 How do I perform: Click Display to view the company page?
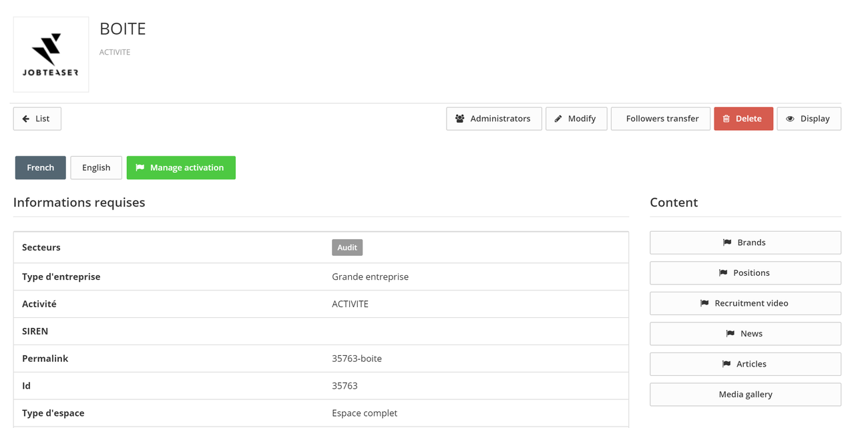tap(809, 119)
